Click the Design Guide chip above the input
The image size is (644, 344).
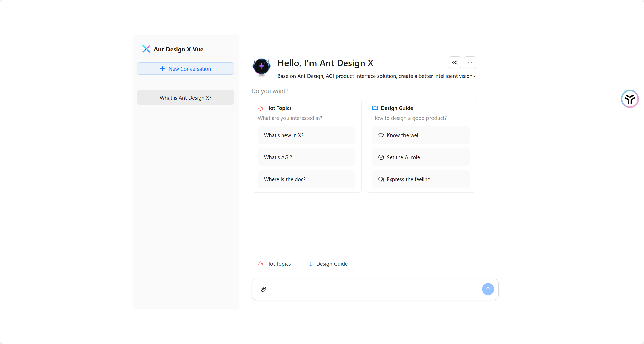328,264
